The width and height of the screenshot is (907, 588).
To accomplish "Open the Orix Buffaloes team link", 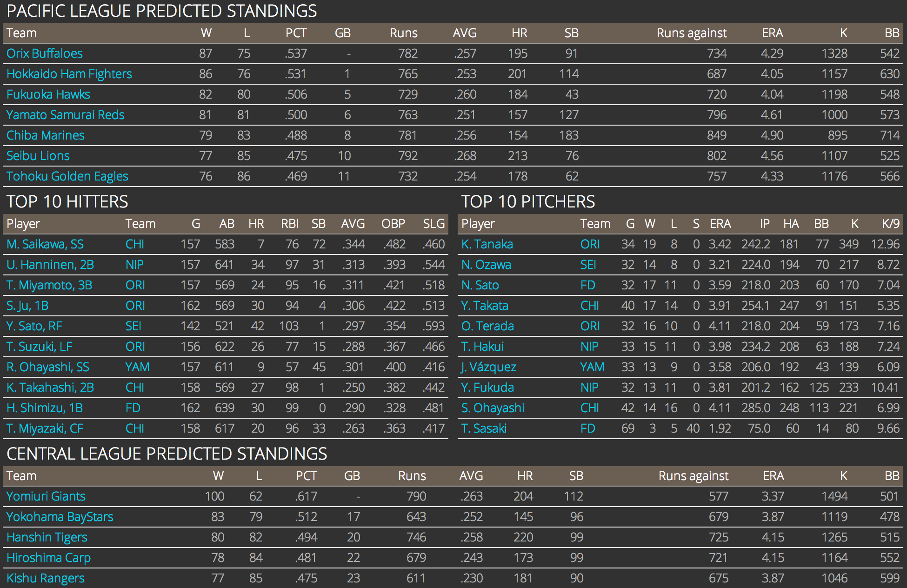I will 45,53.
